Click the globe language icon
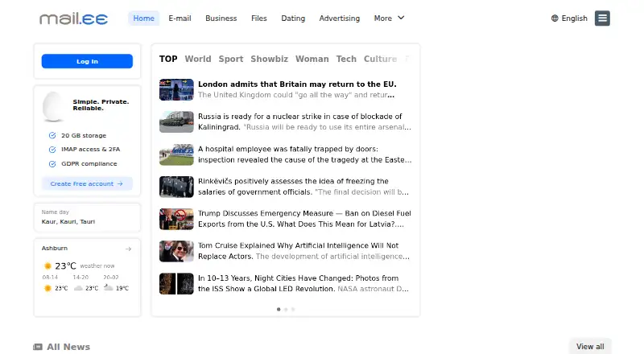 tap(555, 18)
